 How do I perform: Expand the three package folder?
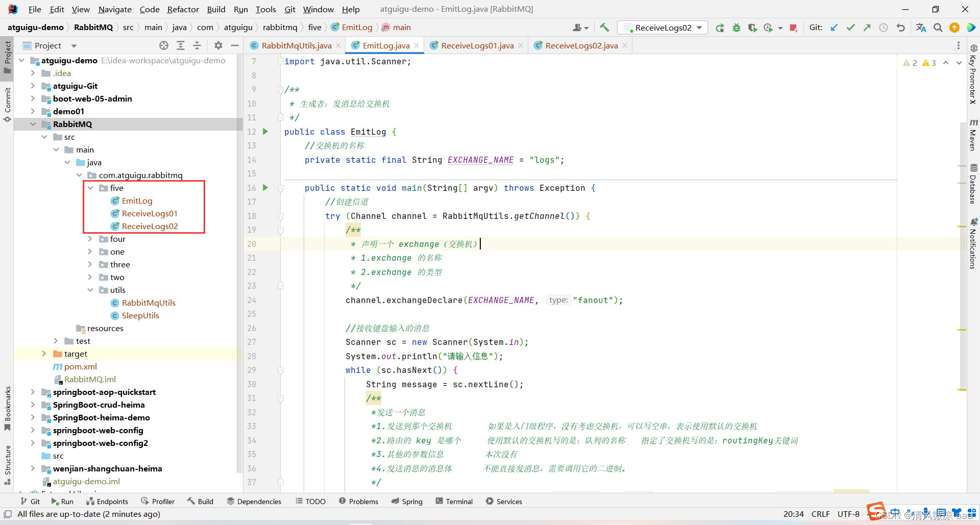[x=91, y=264]
